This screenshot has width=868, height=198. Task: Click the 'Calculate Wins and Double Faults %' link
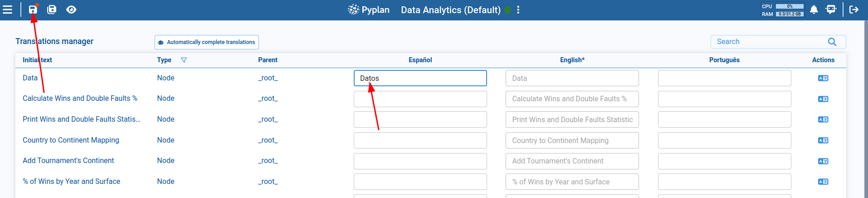pyautogui.click(x=80, y=99)
